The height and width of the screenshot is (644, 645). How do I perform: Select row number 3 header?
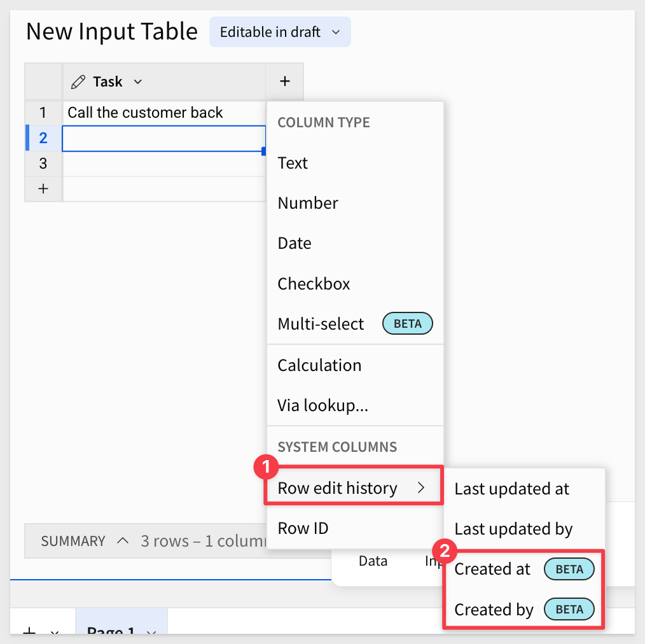[x=43, y=164]
